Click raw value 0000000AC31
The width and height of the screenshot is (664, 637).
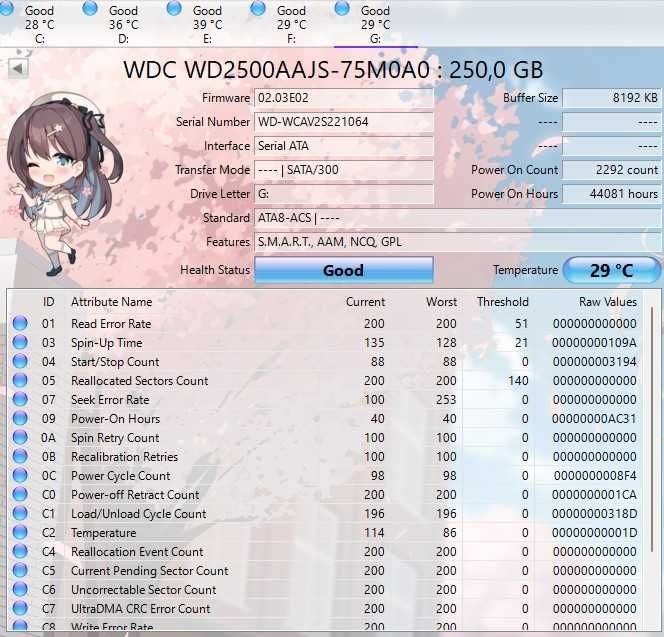tap(594, 418)
